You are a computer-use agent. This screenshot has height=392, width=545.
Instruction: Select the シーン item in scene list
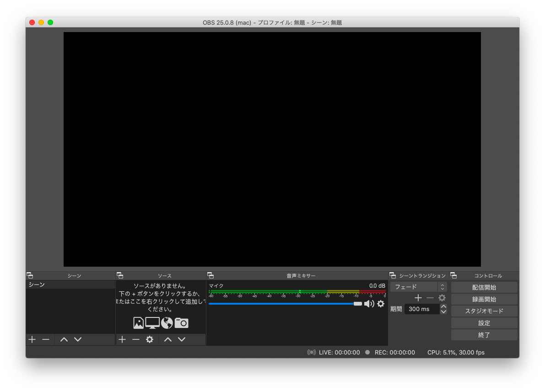tap(70, 285)
